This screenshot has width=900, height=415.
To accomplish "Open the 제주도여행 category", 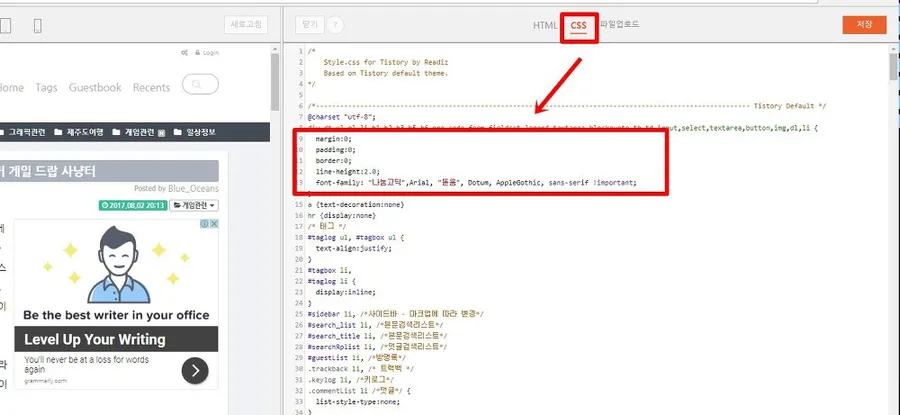I will coord(84,132).
